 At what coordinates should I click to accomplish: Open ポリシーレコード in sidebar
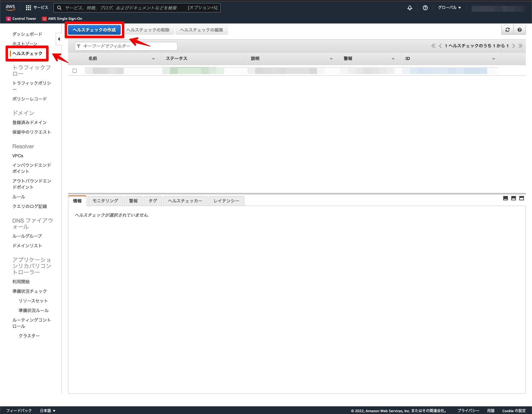tap(29, 99)
